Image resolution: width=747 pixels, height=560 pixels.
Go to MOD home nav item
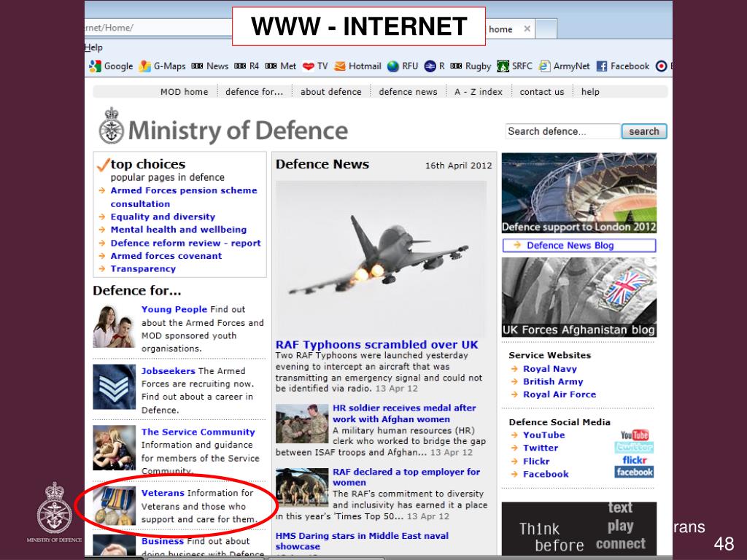pos(184,91)
